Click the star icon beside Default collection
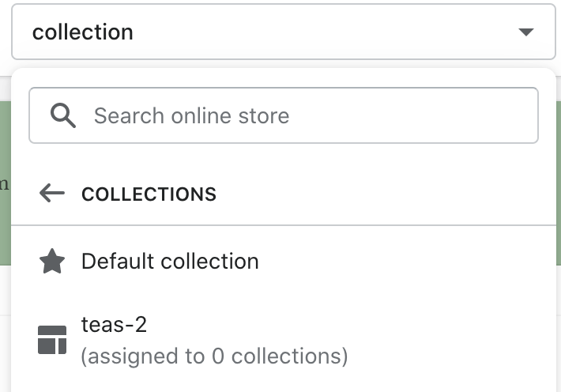561x392 pixels. pyautogui.click(x=52, y=262)
